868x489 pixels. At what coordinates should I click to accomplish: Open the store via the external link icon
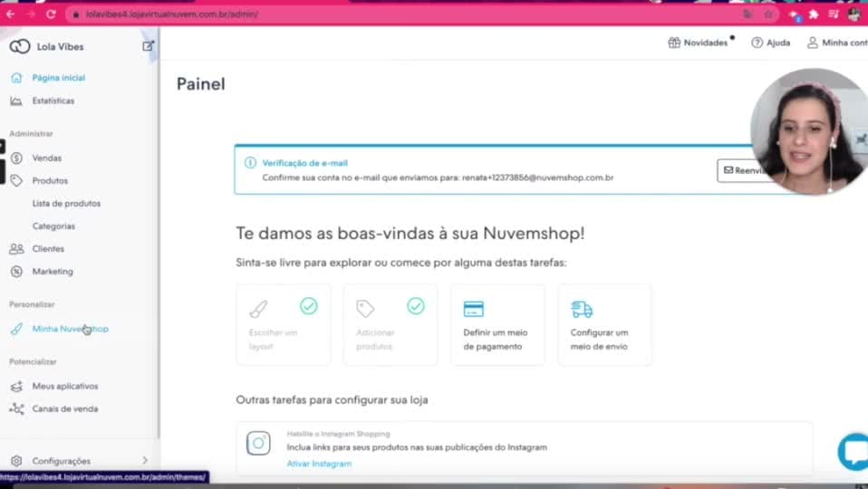[148, 46]
